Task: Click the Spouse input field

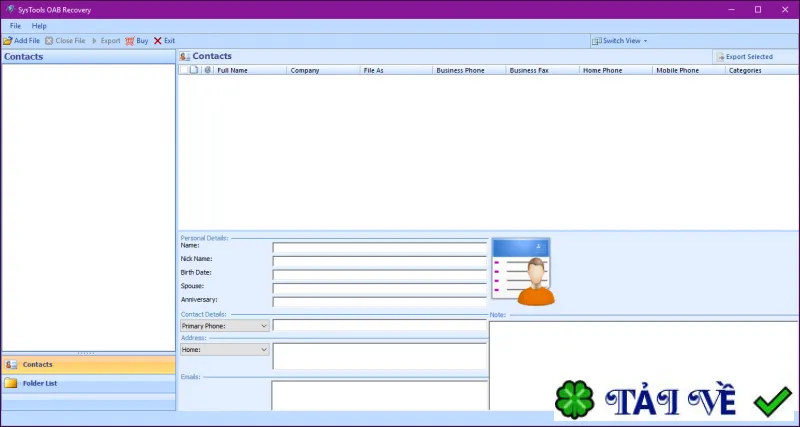Action: tap(380, 288)
